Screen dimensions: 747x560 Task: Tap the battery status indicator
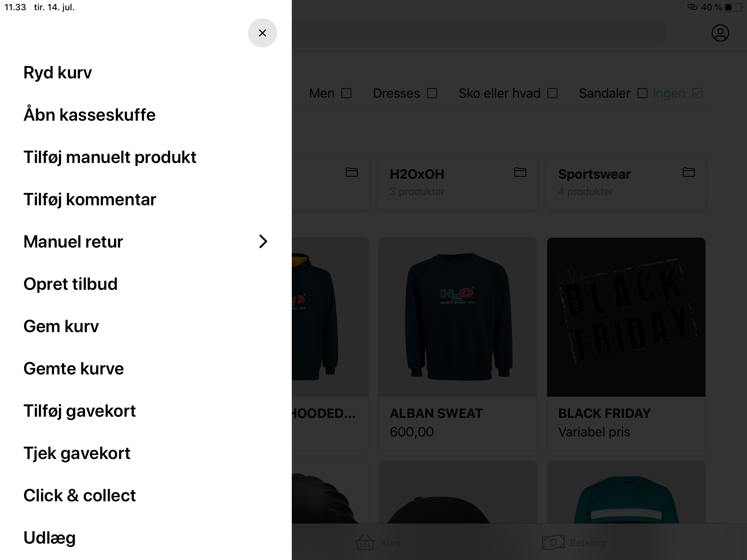(x=733, y=7)
